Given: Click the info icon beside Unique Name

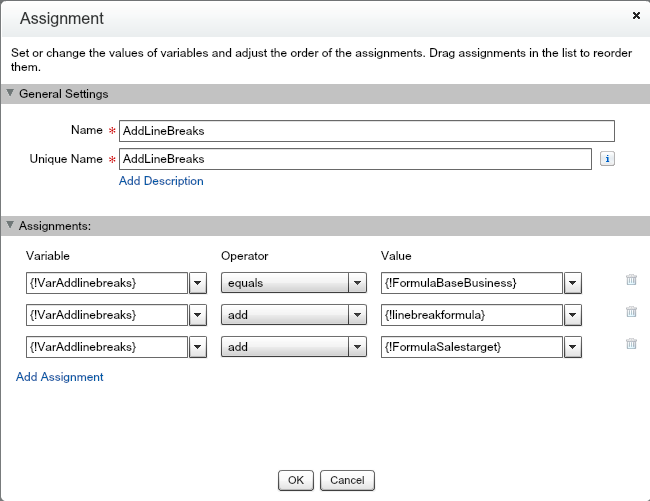Looking at the screenshot, I should coord(607,159).
